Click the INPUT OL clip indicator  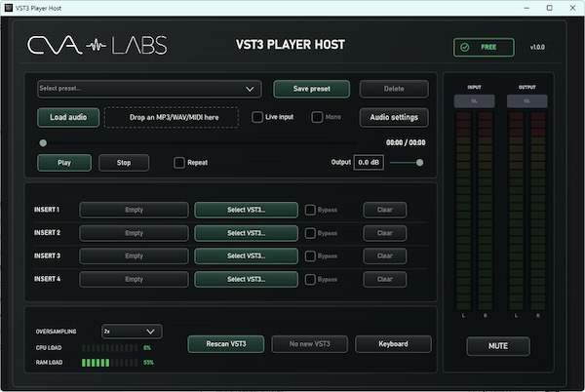point(474,101)
